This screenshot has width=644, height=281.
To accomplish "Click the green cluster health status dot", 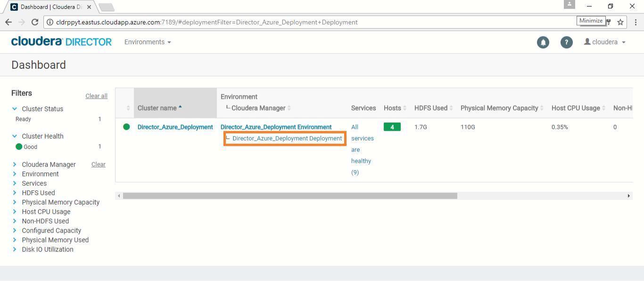I will [x=126, y=127].
